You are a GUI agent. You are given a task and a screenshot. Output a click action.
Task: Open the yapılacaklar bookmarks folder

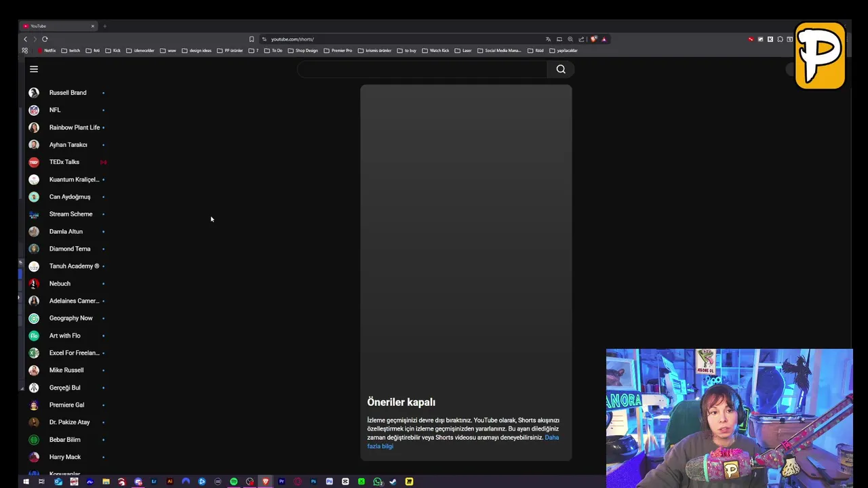(x=563, y=51)
